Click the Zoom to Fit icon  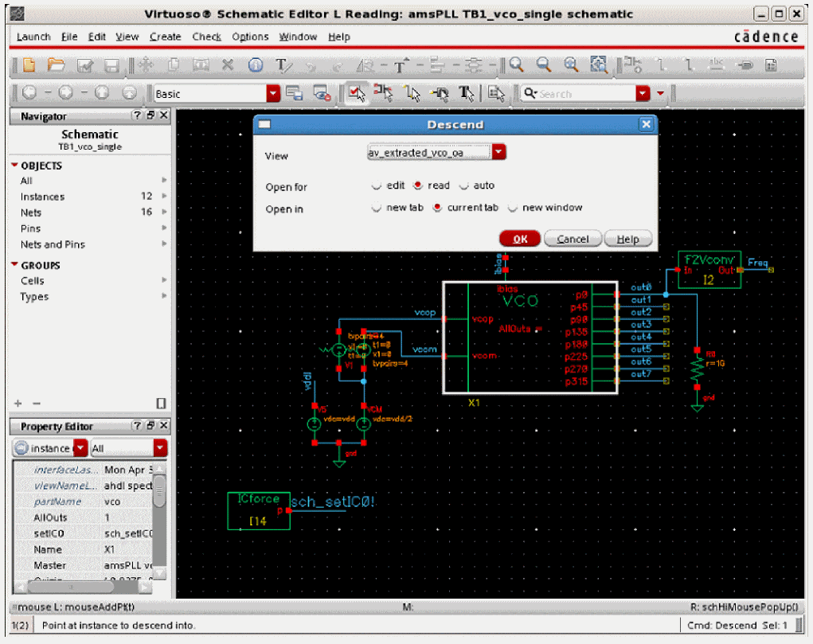click(x=598, y=65)
